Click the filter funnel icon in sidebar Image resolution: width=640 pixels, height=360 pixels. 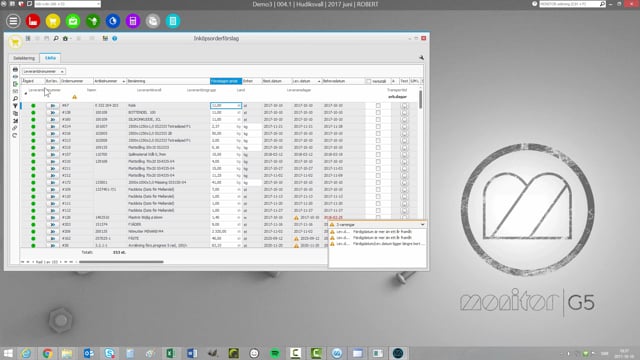[x=15, y=106]
